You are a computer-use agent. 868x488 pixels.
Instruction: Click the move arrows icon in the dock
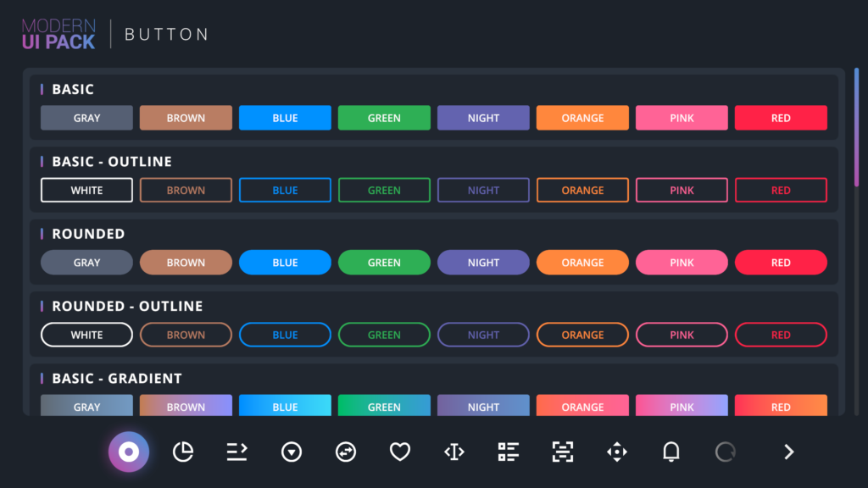click(x=617, y=452)
